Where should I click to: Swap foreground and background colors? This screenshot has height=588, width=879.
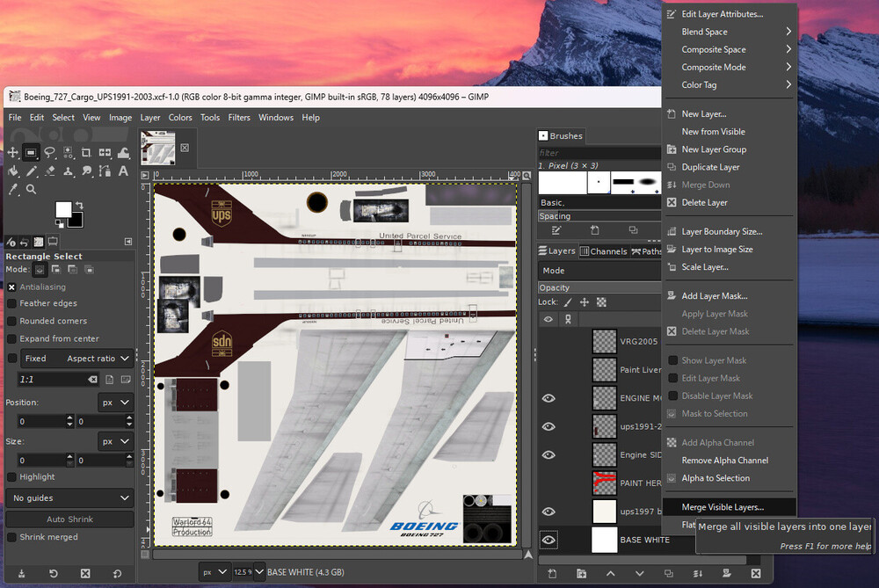[79, 204]
